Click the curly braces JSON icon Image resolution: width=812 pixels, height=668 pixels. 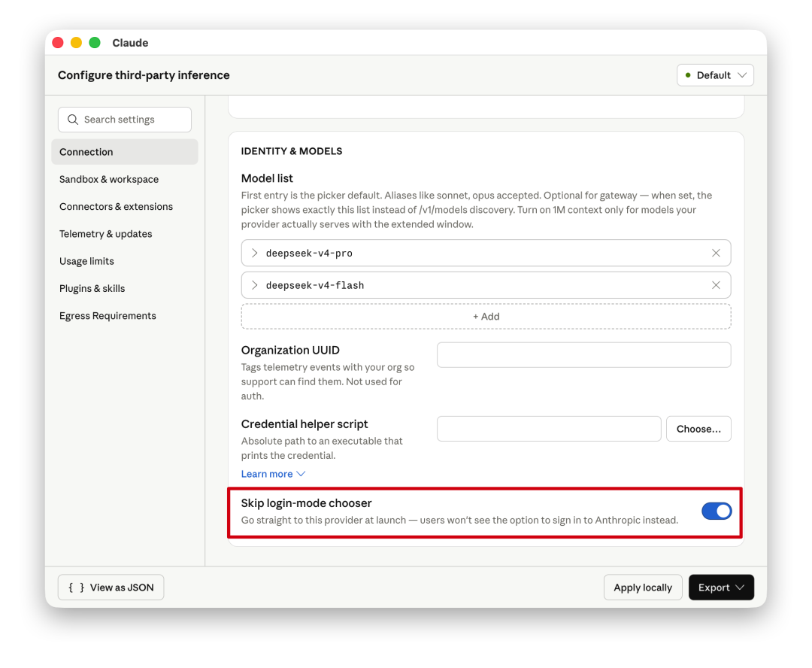pyautogui.click(x=76, y=588)
